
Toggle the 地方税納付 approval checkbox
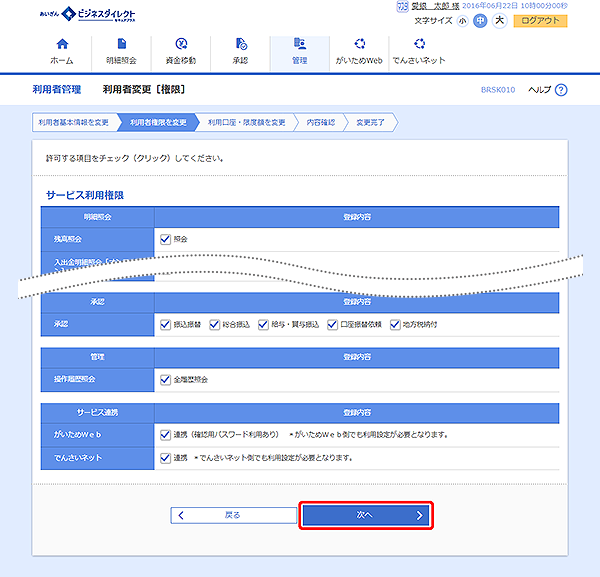click(x=395, y=324)
